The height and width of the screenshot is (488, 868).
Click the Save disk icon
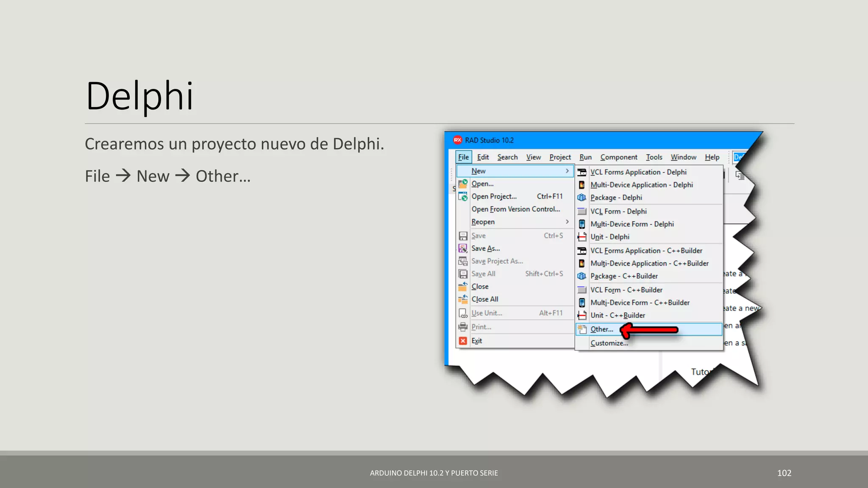tap(463, 236)
